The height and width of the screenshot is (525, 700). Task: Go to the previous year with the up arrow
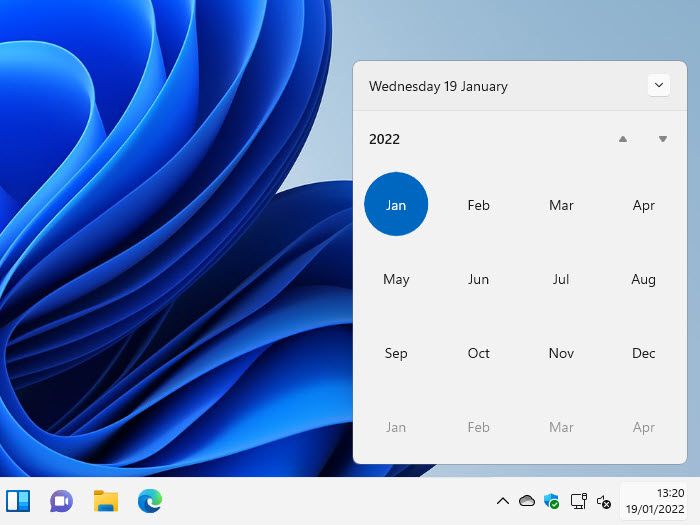[x=623, y=139]
